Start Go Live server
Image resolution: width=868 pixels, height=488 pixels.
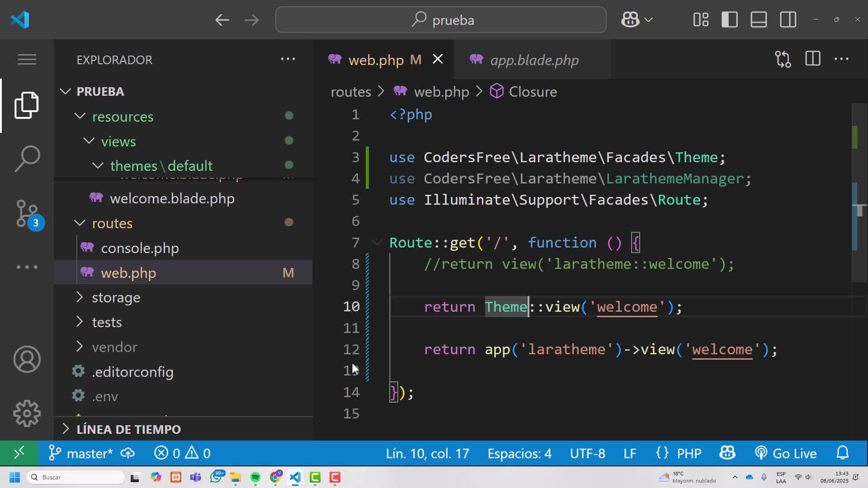tap(786, 453)
